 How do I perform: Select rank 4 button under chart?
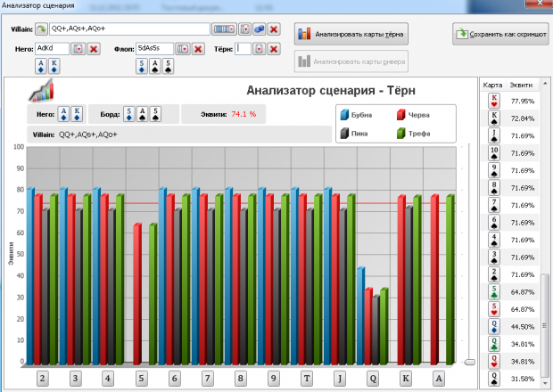pos(108,379)
